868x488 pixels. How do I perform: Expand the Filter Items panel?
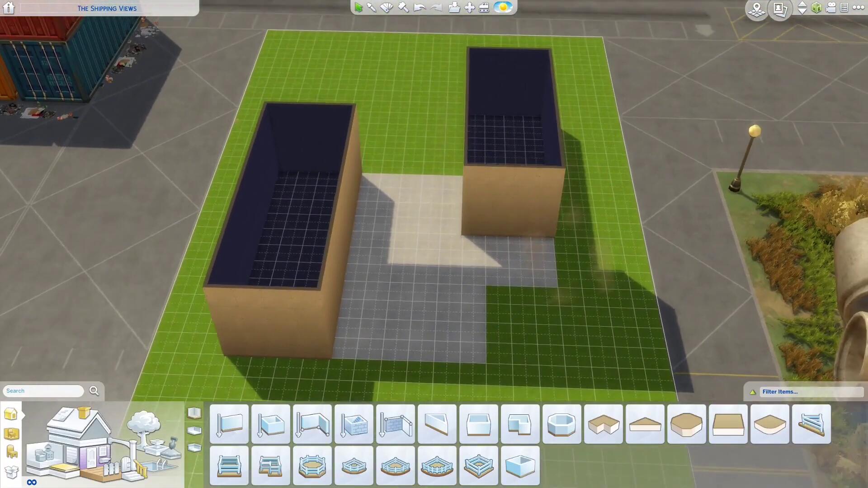pyautogui.click(x=753, y=392)
